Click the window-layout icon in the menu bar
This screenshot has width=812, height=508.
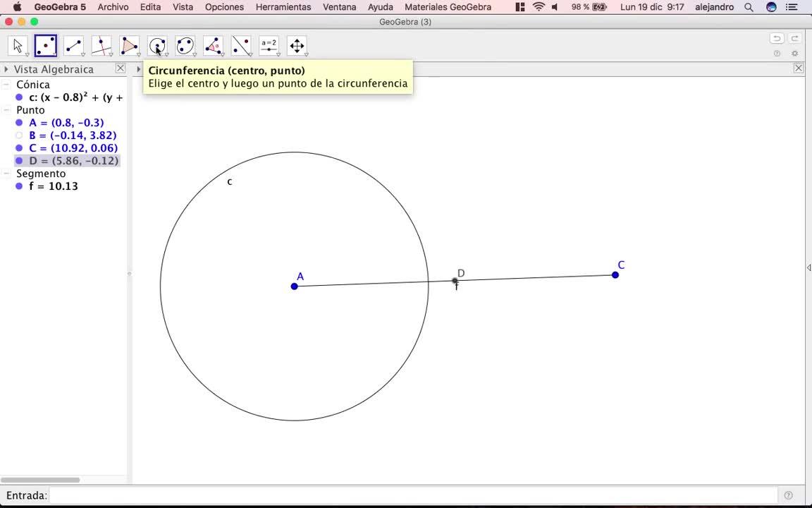[x=520, y=7]
